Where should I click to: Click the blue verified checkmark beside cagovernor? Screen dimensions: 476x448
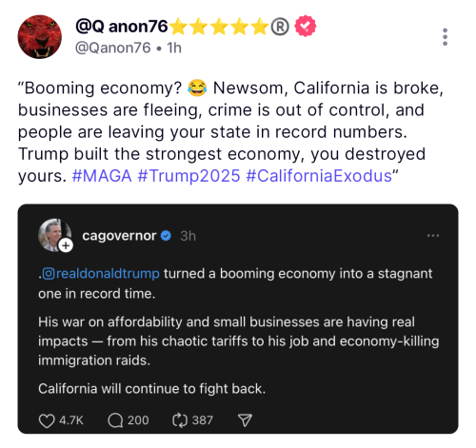point(166,236)
